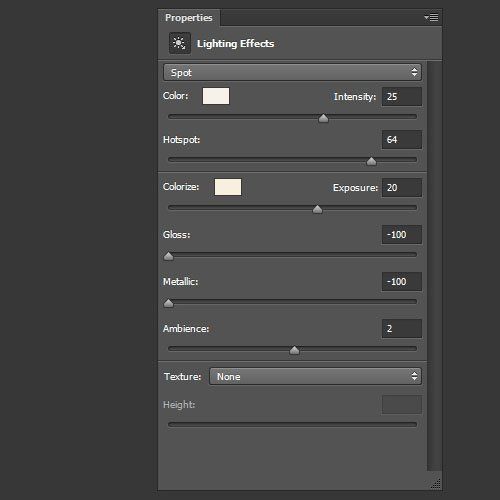The width and height of the screenshot is (500, 500).
Task: Click the Gloss slider handle
Action: click(x=169, y=256)
